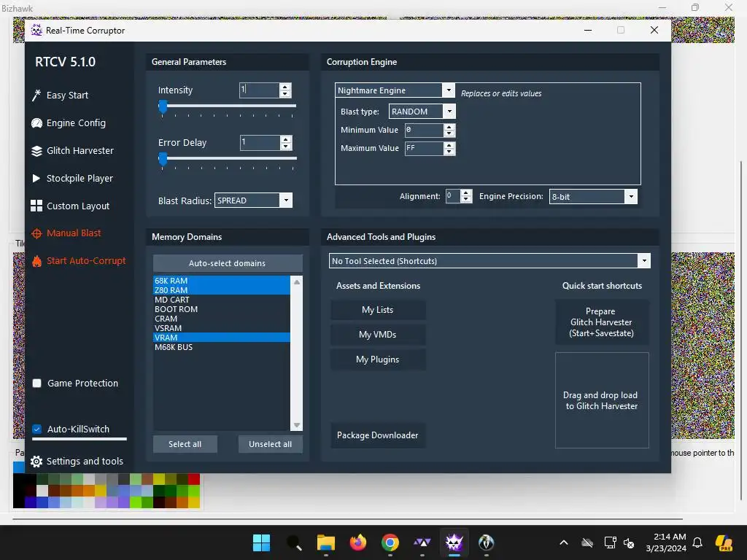
Task: Toggle the Game Protection checkbox
Action: [x=36, y=384]
